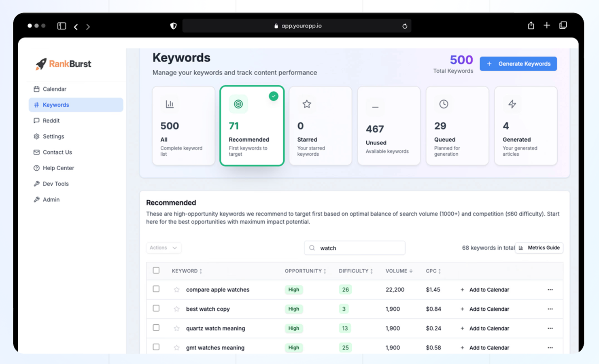The width and height of the screenshot is (599, 364).
Task: Open Reddit in the sidebar
Action: [51, 121]
